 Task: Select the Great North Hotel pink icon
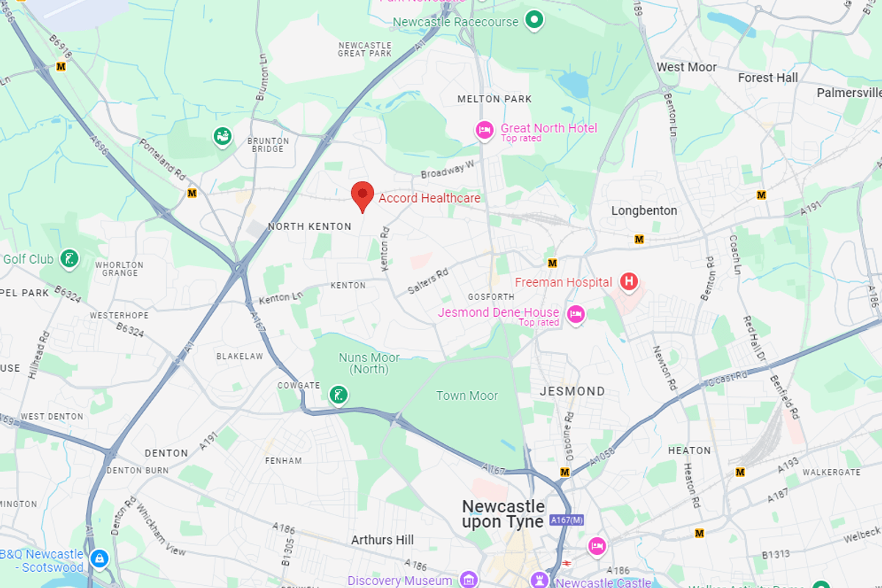pyautogui.click(x=484, y=130)
